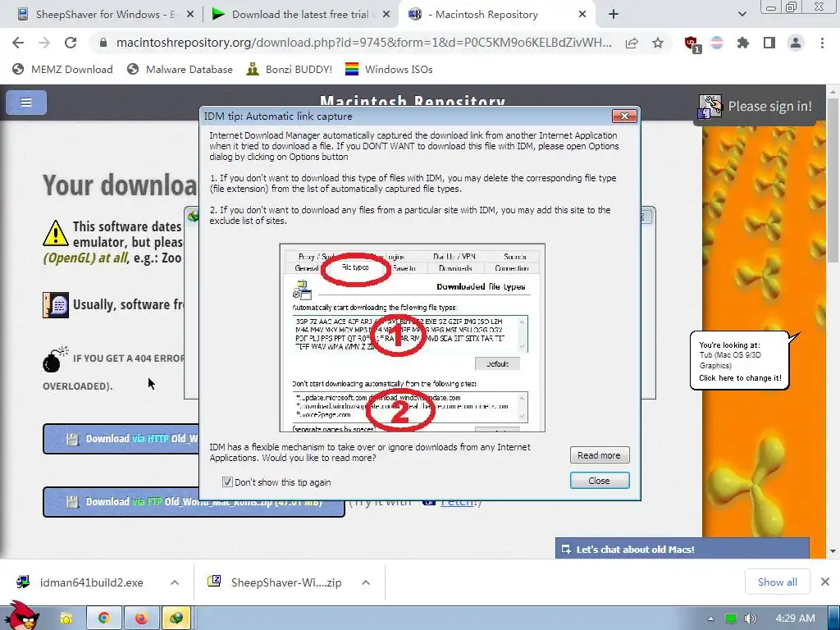Go back in browser history
840x630 pixels.
(18, 43)
